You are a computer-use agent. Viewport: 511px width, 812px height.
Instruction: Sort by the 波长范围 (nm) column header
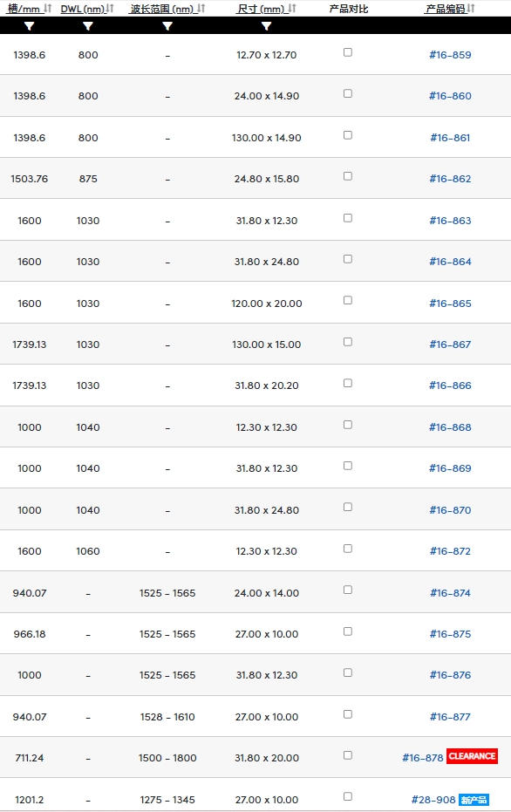(167, 9)
